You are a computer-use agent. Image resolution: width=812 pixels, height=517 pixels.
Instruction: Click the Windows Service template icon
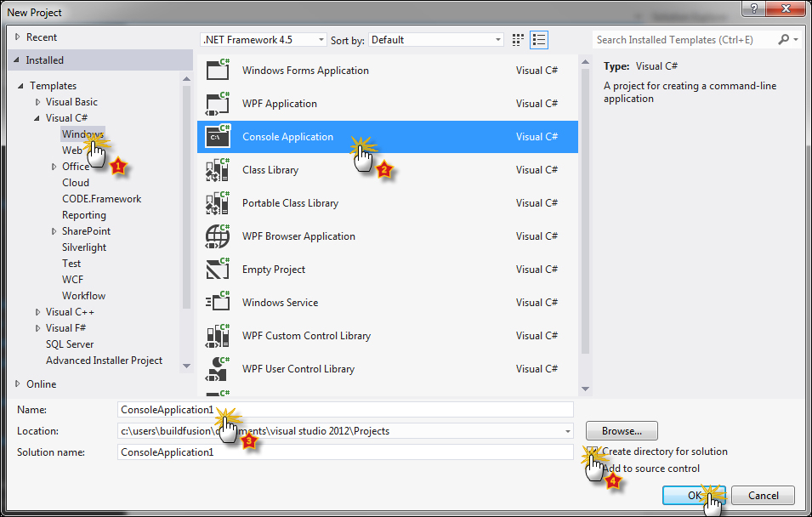(219, 303)
